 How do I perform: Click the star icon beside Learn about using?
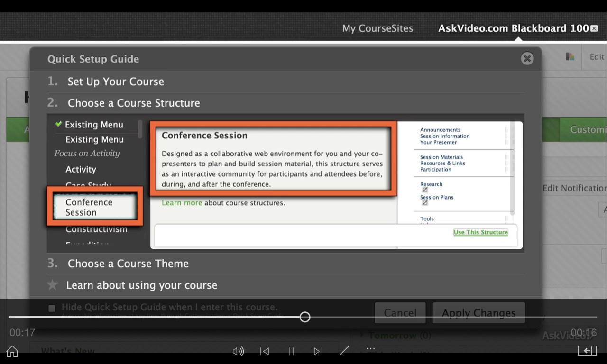(53, 285)
